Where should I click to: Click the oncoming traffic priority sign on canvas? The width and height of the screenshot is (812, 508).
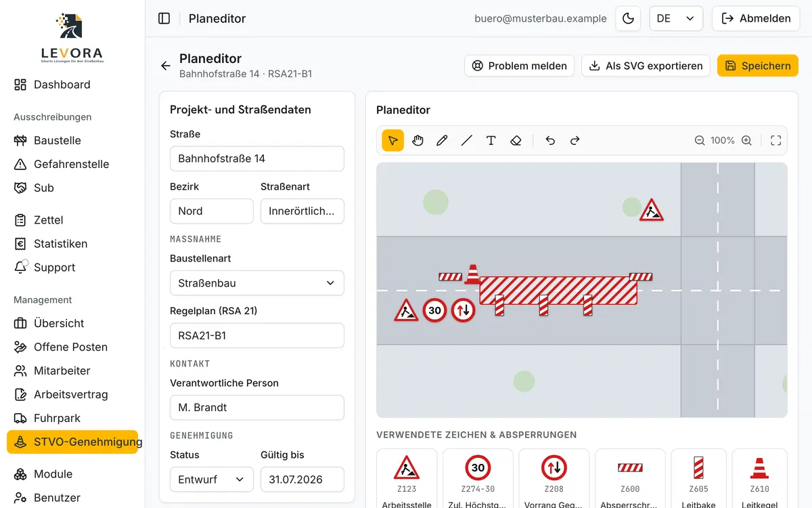(464, 310)
